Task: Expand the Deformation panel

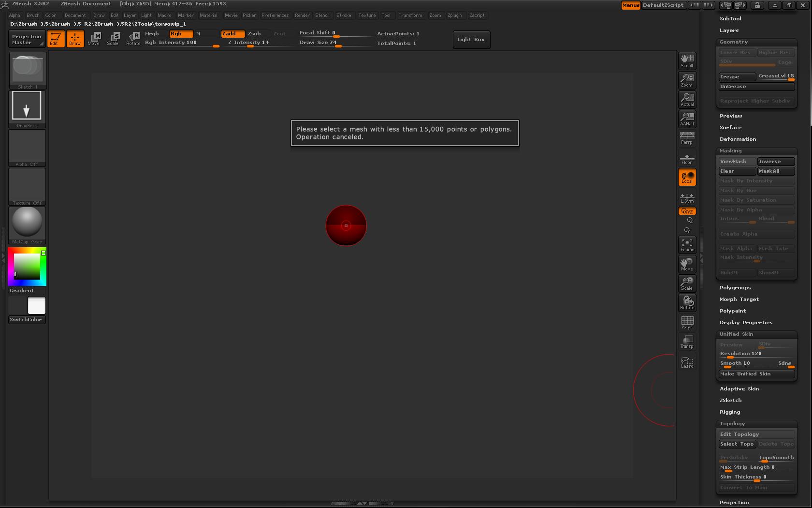Action: tap(738, 139)
